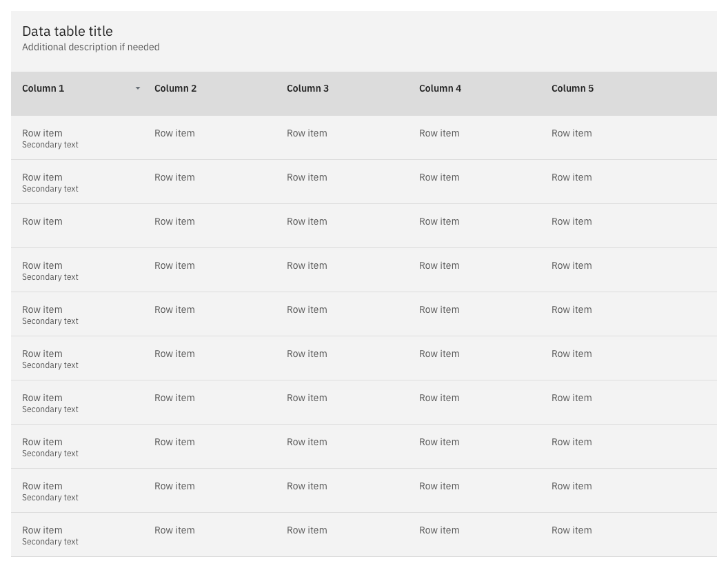This screenshot has width=728, height=570.
Task: Select the Row item in row six, Column 5
Action: [x=572, y=354]
